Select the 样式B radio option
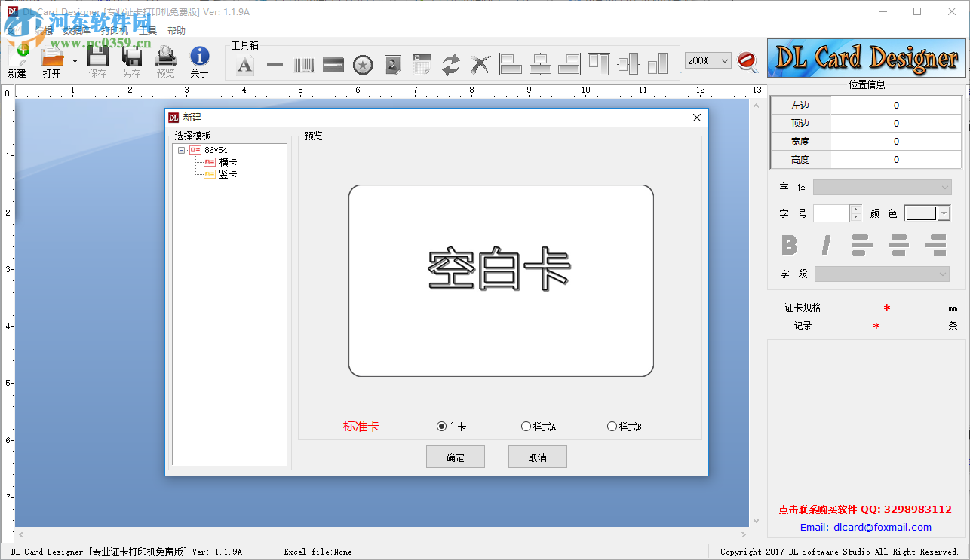This screenshot has width=970, height=560. pyautogui.click(x=612, y=426)
